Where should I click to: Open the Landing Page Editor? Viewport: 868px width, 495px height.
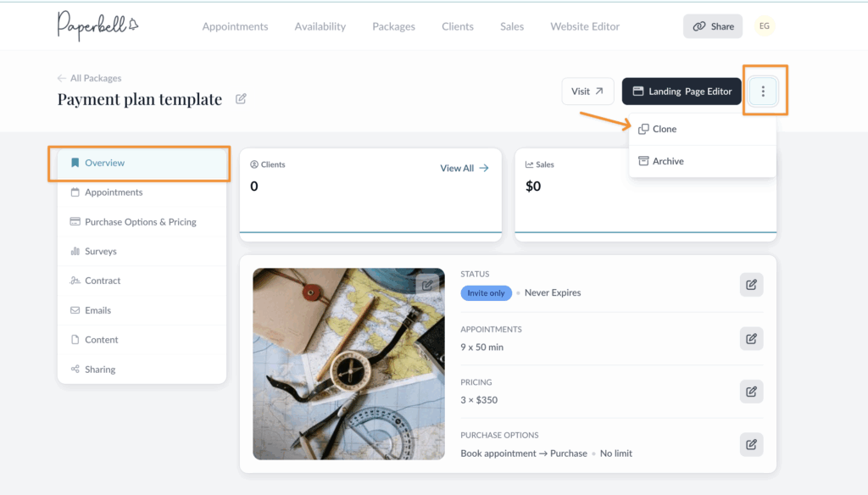pyautogui.click(x=682, y=92)
